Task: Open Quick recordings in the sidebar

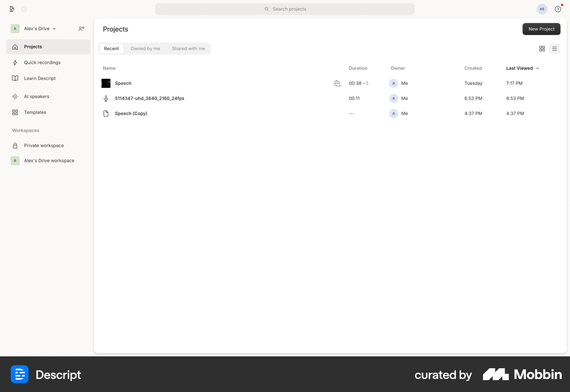Action: tap(42, 62)
